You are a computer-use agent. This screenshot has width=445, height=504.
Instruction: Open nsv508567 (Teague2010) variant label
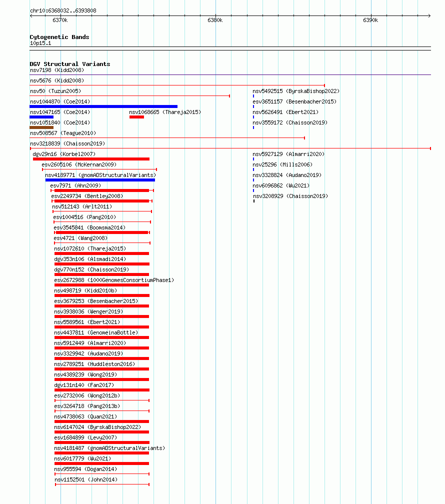pyautogui.click(x=63, y=133)
